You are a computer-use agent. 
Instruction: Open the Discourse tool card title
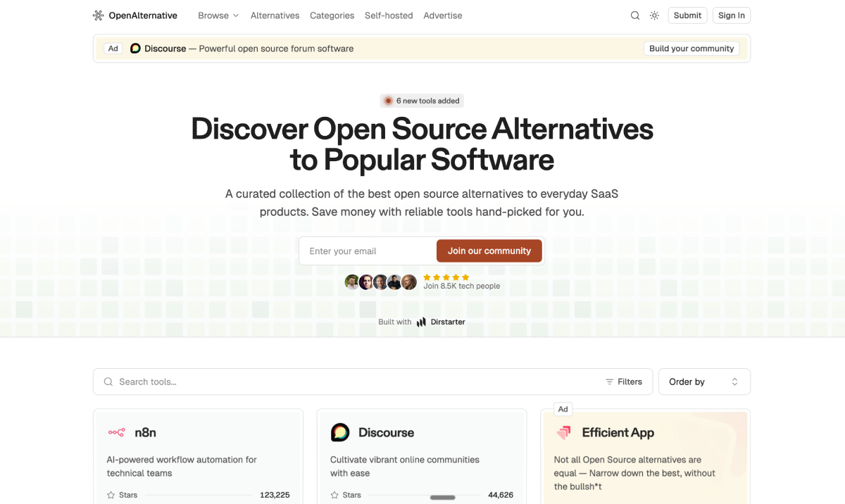386,432
